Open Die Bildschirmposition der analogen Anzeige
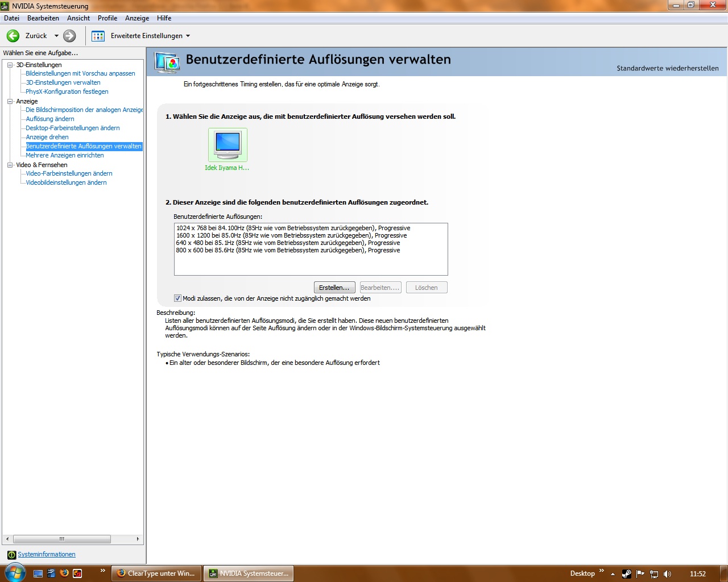 pyautogui.click(x=84, y=110)
